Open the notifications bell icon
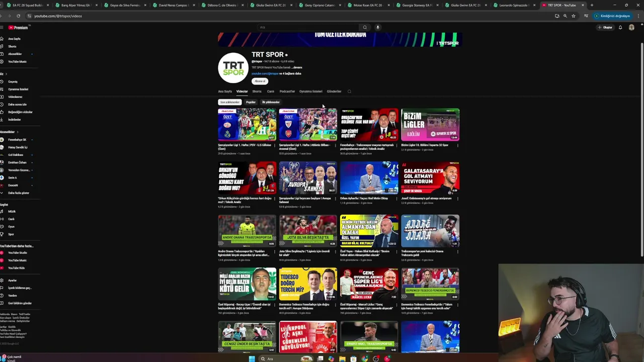 tap(620, 27)
